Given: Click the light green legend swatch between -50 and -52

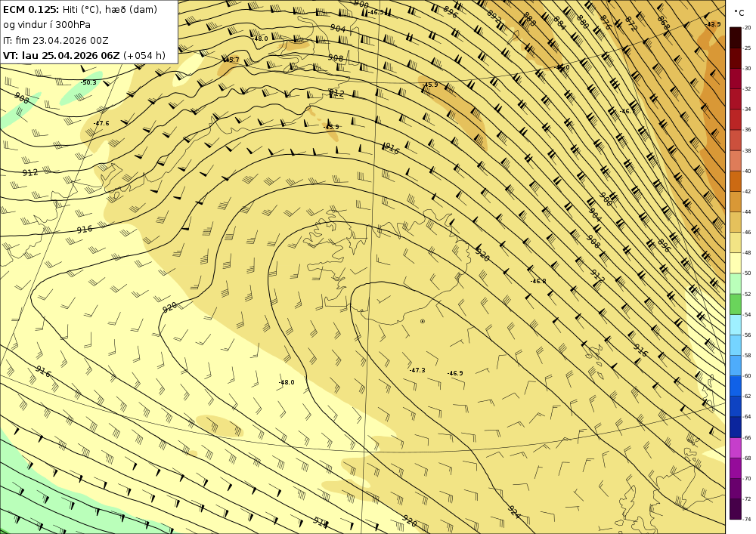Looking at the screenshot, I should pyautogui.click(x=736, y=283).
